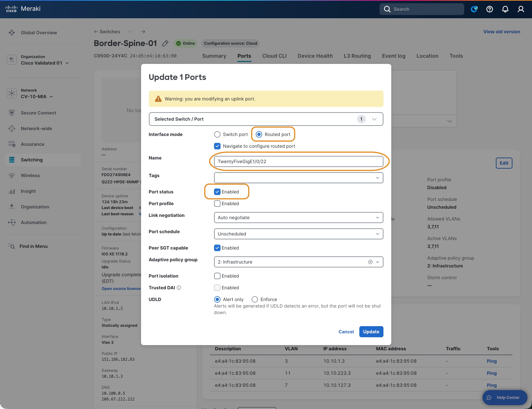Screen dimensions: 532x409
Task: Open the notifications bell icon
Action: tap(505, 9)
